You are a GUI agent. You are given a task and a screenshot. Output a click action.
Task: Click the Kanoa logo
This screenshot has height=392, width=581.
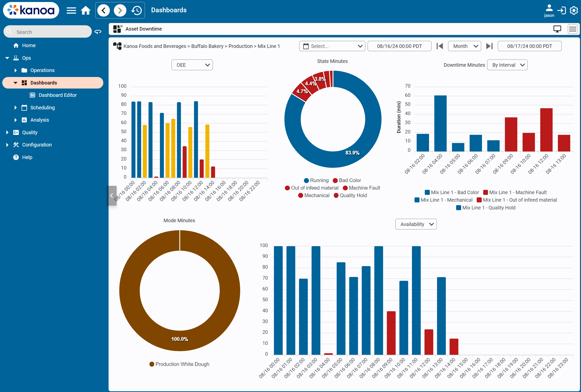tap(31, 10)
